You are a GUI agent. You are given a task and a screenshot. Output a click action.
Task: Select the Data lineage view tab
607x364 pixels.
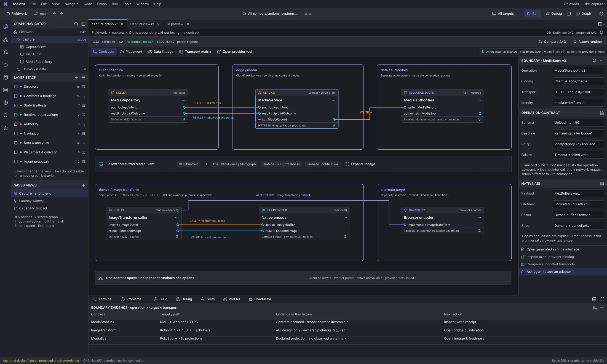click(161, 52)
